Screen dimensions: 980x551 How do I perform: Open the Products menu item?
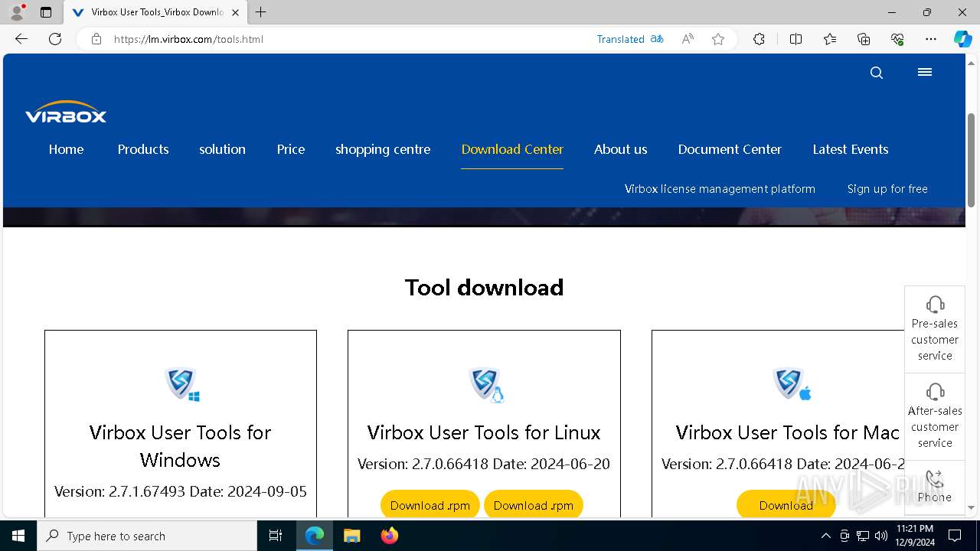tap(143, 149)
